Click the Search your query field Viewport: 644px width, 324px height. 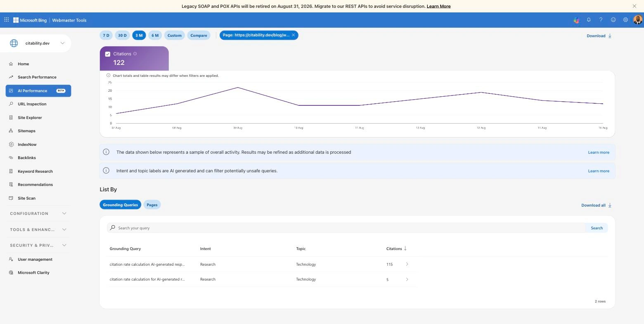click(346, 228)
